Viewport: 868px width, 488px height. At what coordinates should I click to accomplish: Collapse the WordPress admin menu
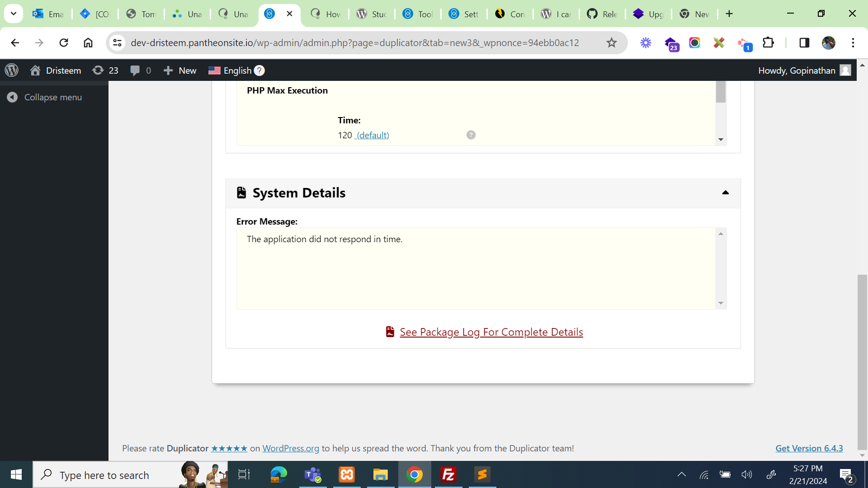pyautogui.click(x=44, y=97)
